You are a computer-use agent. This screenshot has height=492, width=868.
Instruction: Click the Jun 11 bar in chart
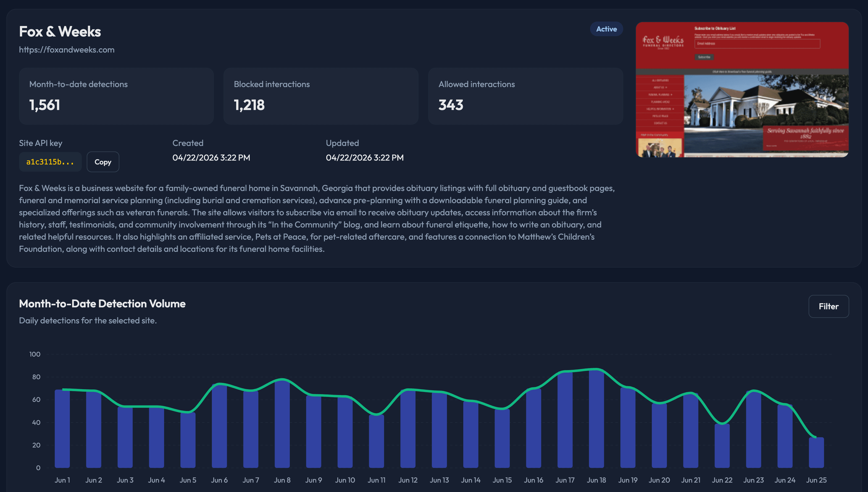376,441
